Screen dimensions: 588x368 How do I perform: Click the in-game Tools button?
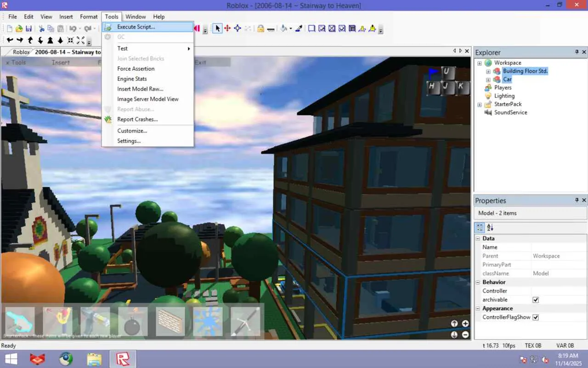[x=16, y=62]
